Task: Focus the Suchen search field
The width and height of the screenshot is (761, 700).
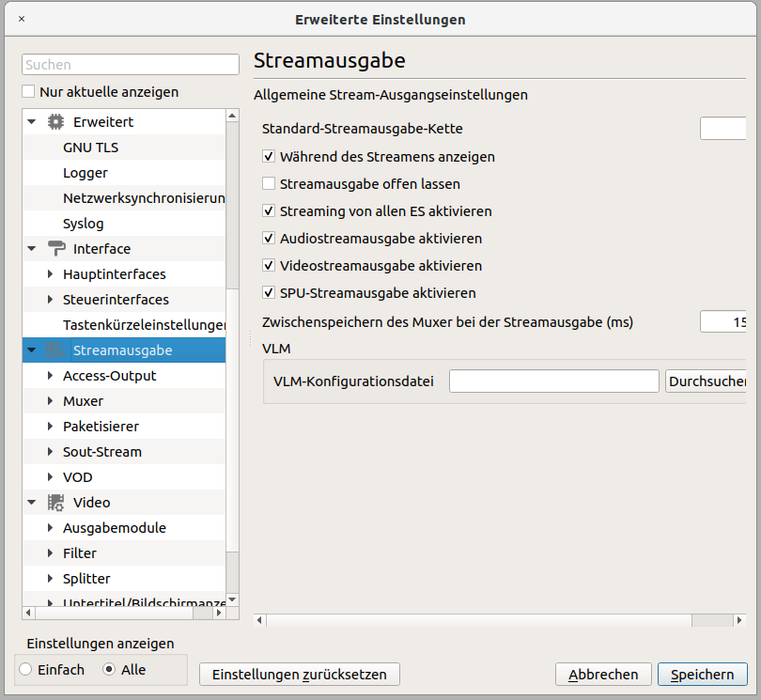Action: (131, 65)
